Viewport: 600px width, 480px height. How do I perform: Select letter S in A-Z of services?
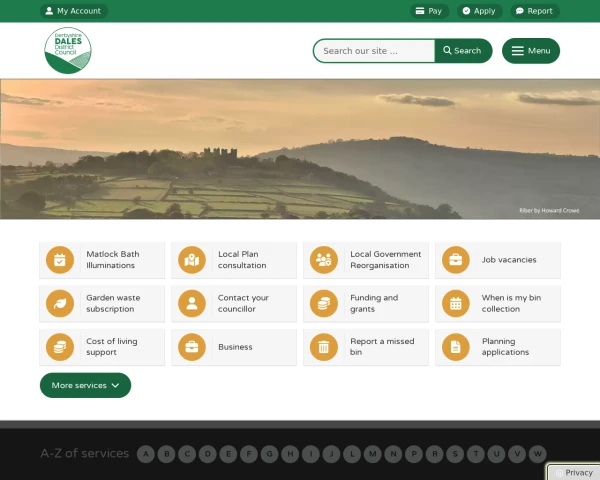click(455, 454)
